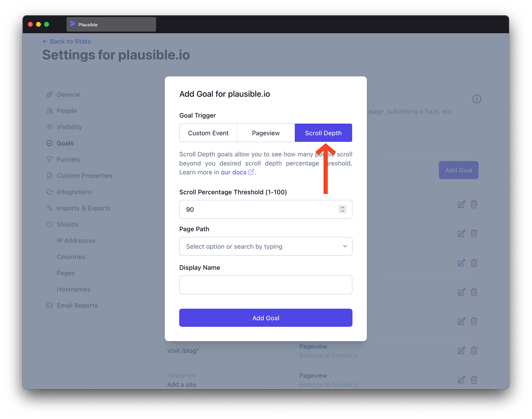
Task: Click trash icon for Add a site goal
Action: [474, 380]
